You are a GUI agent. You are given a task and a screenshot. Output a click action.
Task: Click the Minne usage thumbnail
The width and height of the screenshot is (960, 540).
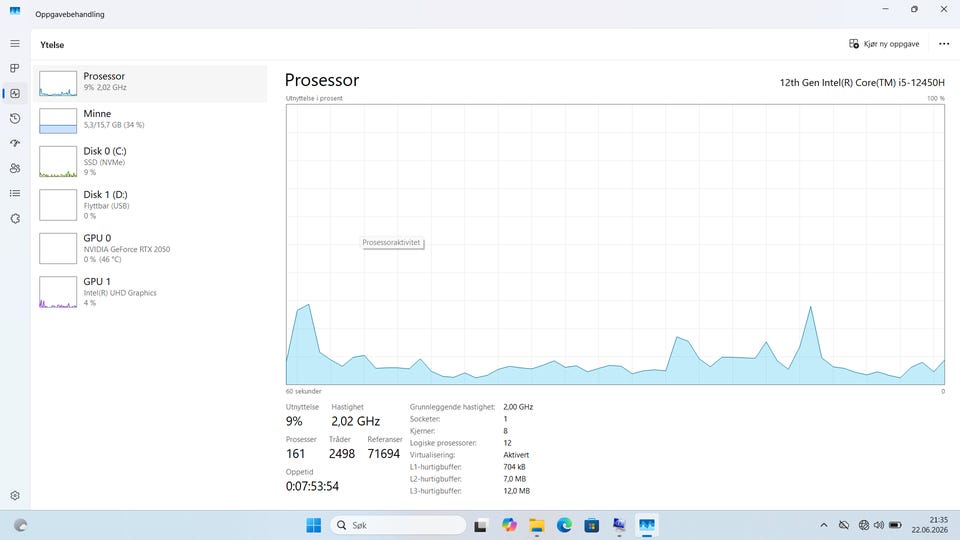click(58, 121)
